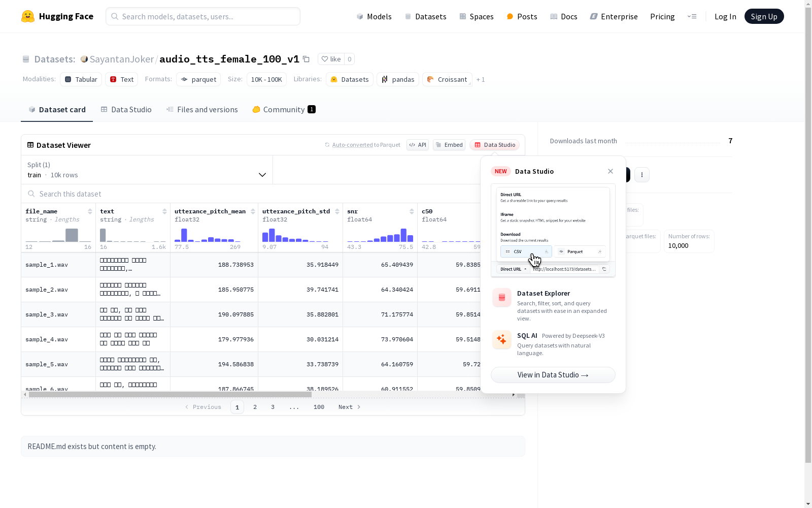Sort by the utterance_pitch_mean column

click(x=253, y=211)
